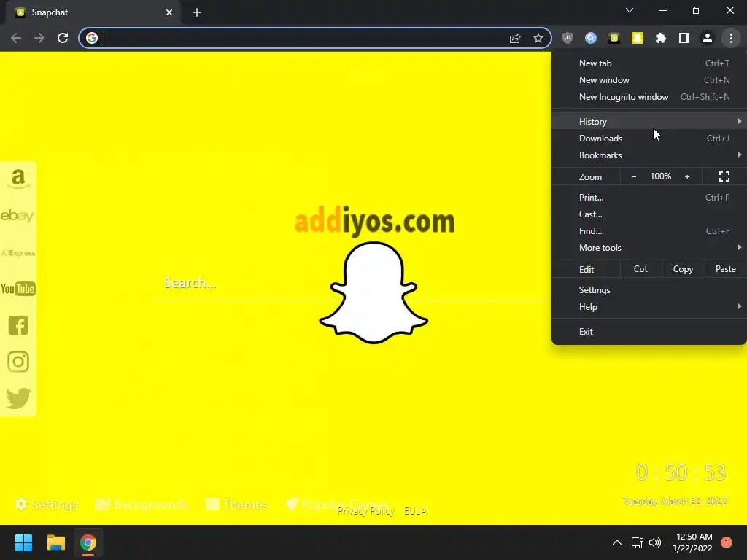747x560 pixels.
Task: Click the yellow Snapchat ghost extension icon
Action: 638,38
